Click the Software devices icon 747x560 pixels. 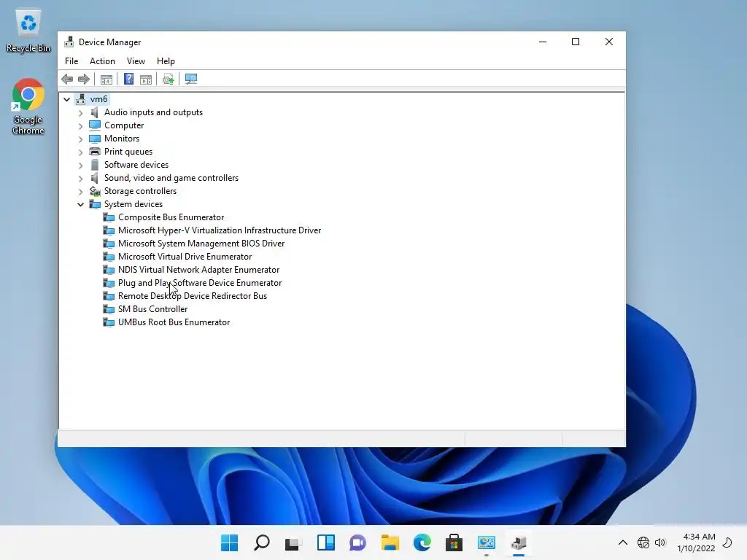95,165
